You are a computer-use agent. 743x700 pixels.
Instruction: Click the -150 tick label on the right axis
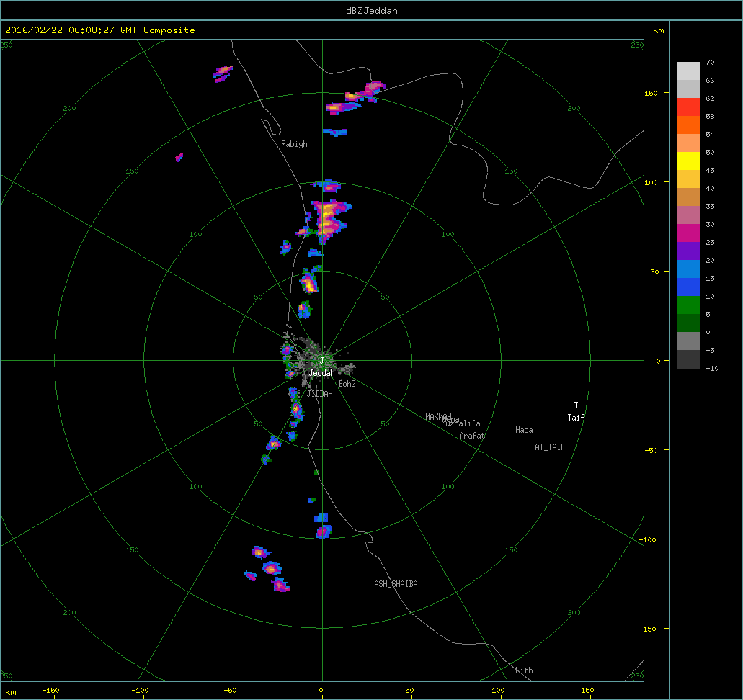(649, 629)
